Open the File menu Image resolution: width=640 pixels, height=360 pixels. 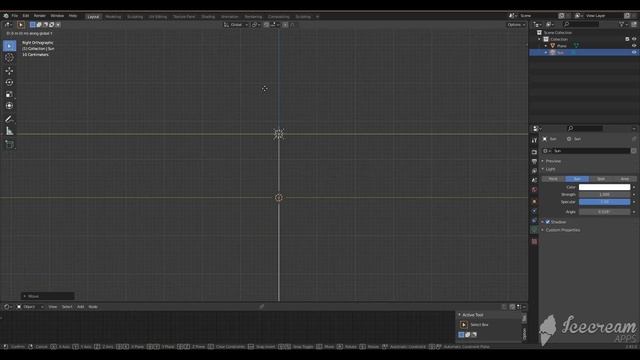[x=15, y=16]
